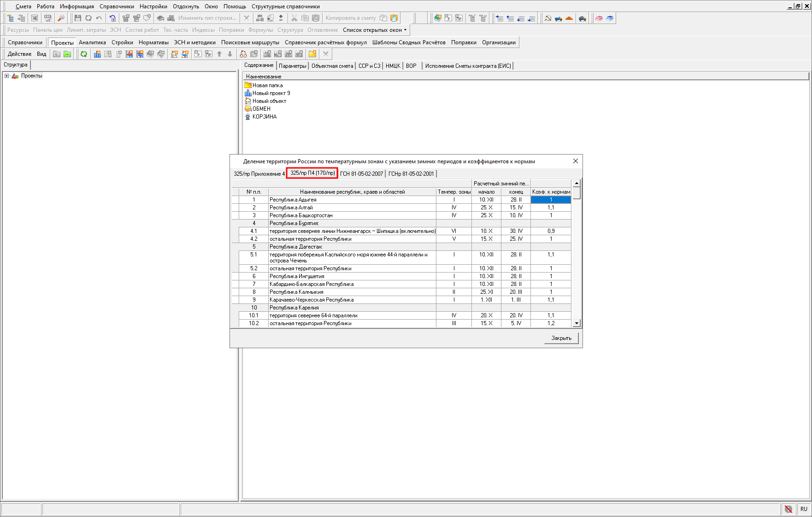Click the hammer and sickle icon
The height and width of the screenshot is (517, 812).
coord(547,18)
